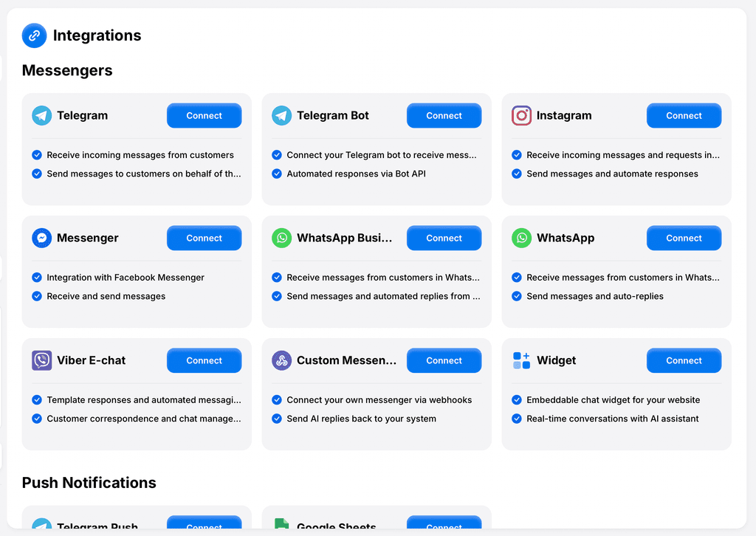Click the WhatsApp card's green logo
The image size is (756, 536).
click(x=521, y=238)
